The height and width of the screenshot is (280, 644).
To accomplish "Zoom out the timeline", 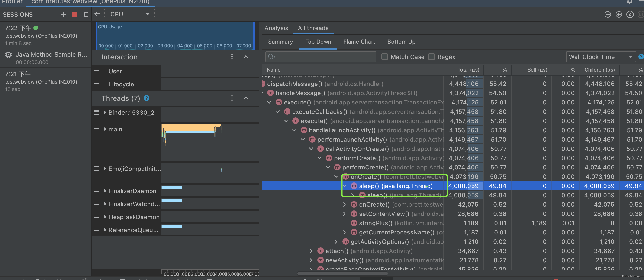I will click(608, 15).
